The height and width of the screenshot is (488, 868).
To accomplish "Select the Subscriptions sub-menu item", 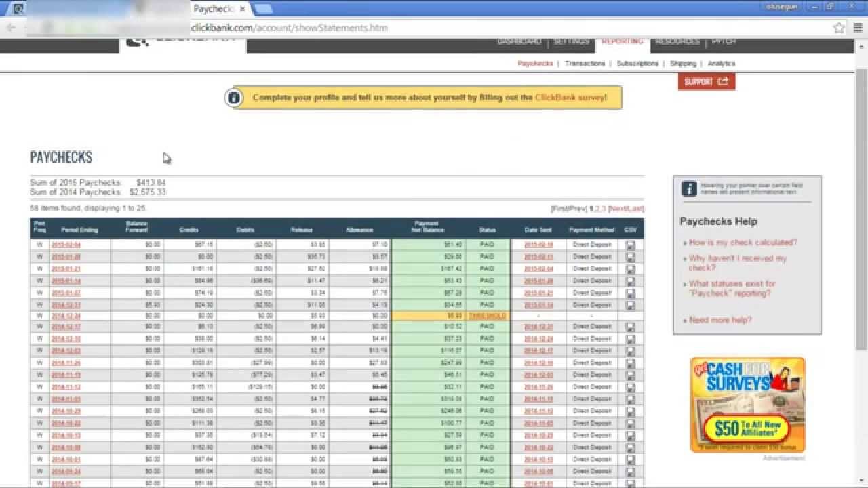I will [x=637, y=64].
